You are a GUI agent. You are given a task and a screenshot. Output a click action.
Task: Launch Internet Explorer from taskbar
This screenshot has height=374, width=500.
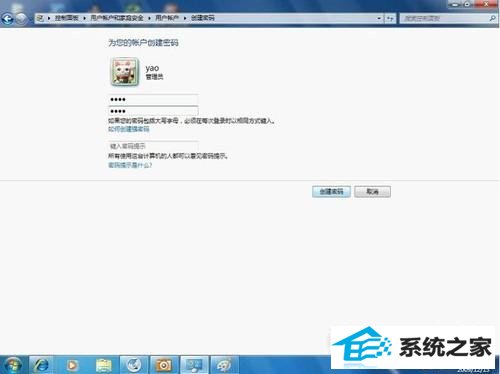coord(41,365)
